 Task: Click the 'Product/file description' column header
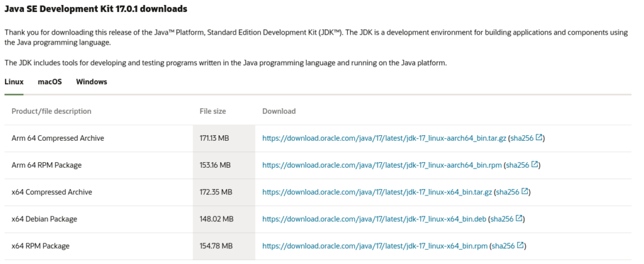click(x=52, y=111)
